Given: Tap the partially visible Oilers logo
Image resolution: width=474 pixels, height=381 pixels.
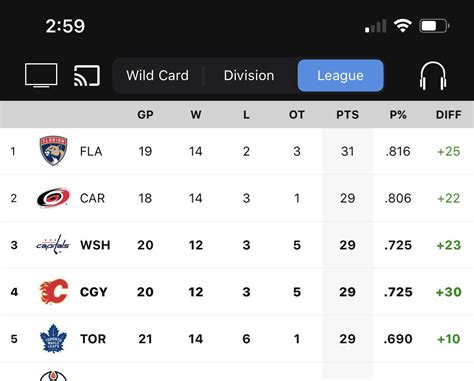Looking at the screenshot, I should [x=53, y=376].
